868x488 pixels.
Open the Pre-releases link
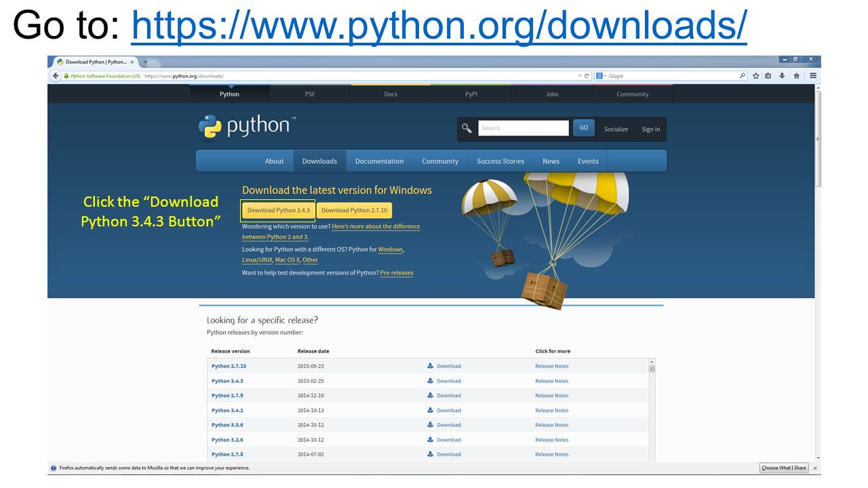(397, 273)
